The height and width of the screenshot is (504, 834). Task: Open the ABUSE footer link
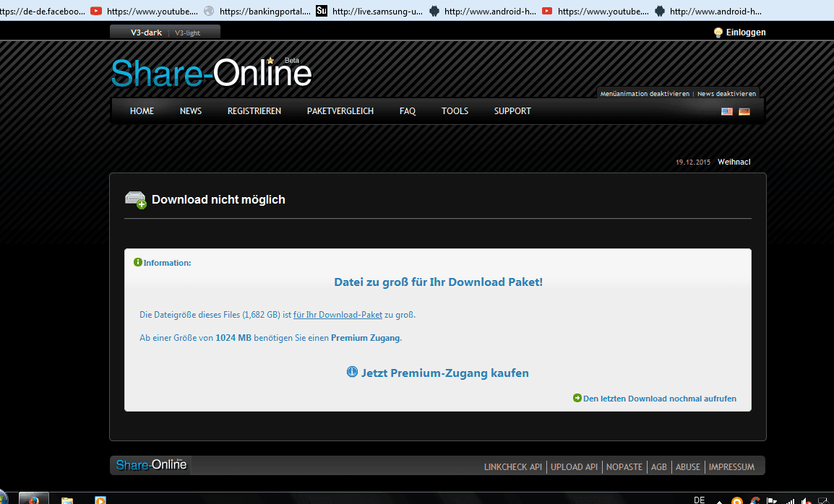coord(688,466)
